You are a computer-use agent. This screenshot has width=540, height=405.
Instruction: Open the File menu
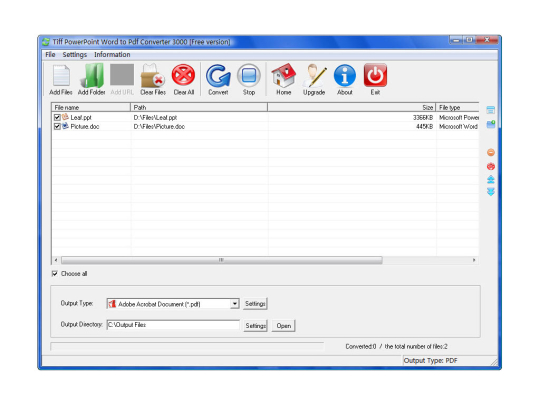[50, 54]
